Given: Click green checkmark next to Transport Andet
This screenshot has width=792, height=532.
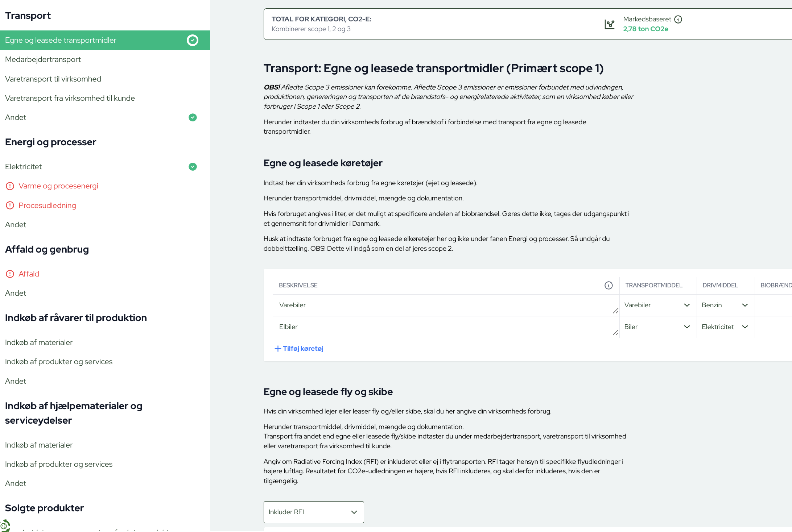Looking at the screenshot, I should coord(193,117).
